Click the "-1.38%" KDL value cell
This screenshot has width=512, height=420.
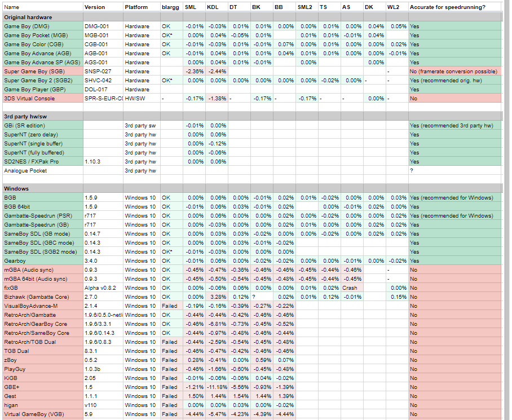[217, 98]
